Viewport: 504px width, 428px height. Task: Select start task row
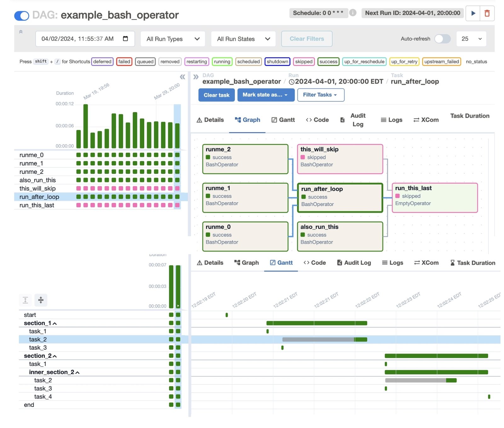[x=100, y=315]
